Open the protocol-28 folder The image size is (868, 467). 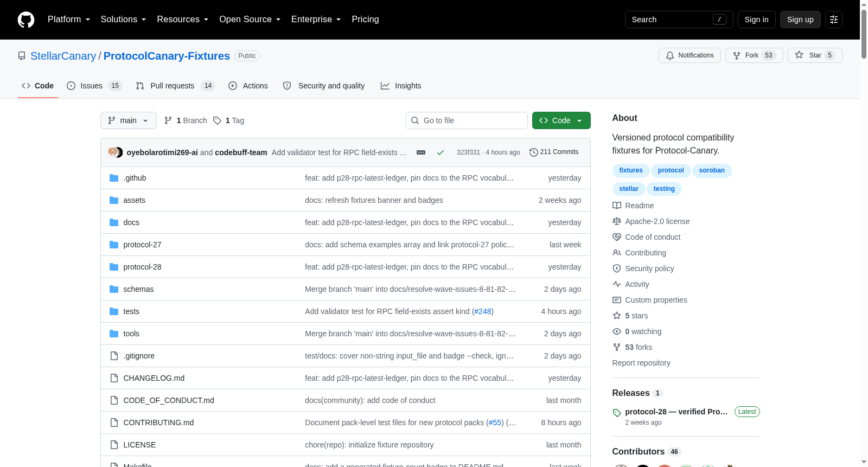click(142, 267)
